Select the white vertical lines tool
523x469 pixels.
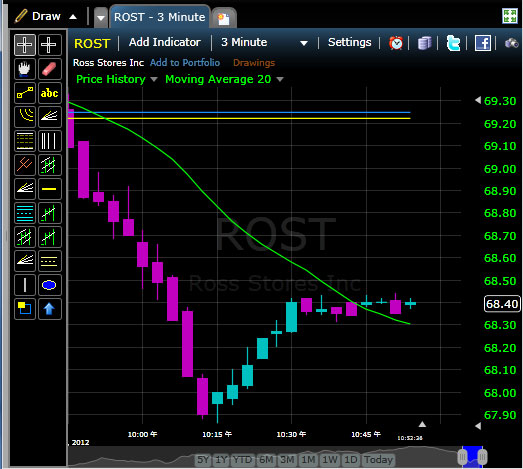coord(50,141)
